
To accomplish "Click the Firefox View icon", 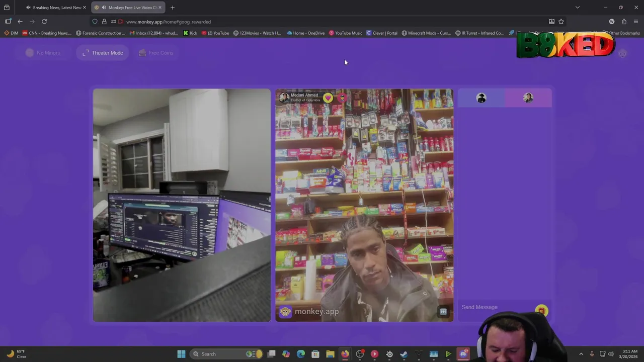I will pos(7,8).
